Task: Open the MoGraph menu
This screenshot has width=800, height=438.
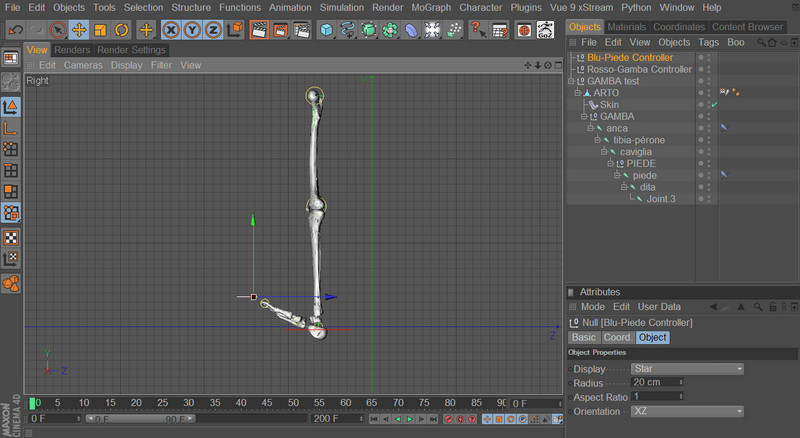Action: pos(431,7)
